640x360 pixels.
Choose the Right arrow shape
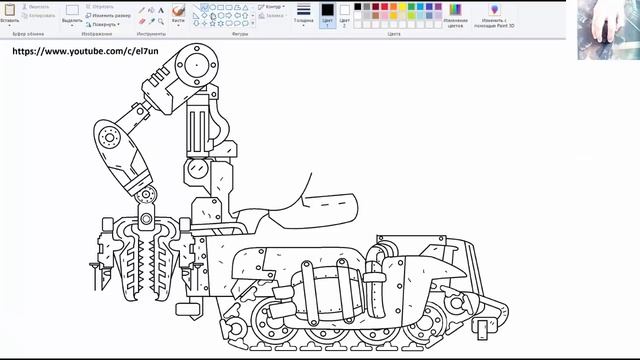click(229, 16)
